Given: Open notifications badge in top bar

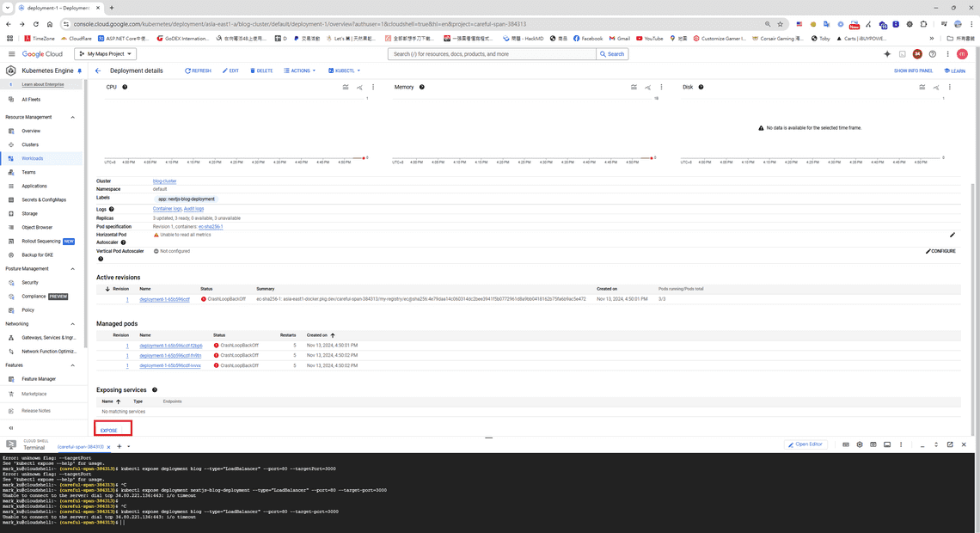Looking at the screenshot, I should [917, 54].
